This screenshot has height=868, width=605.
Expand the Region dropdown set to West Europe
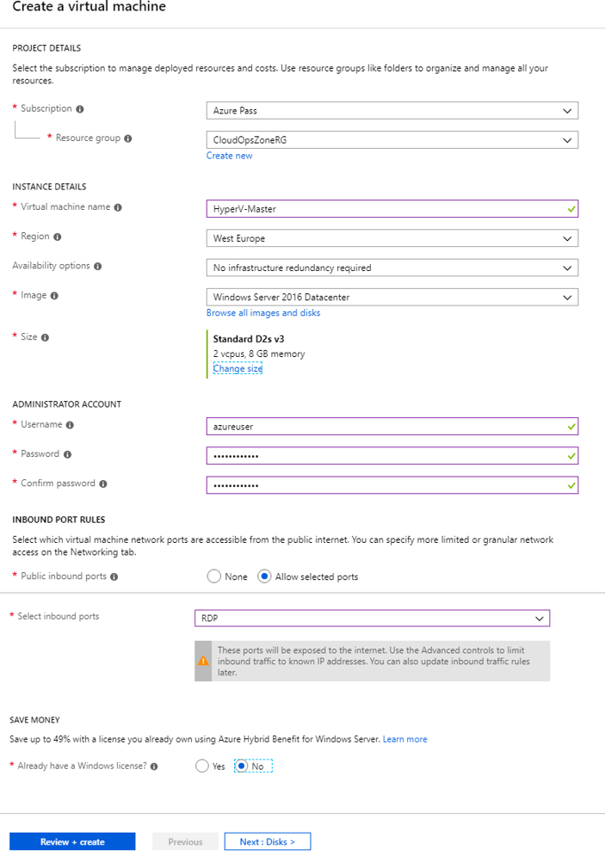click(x=392, y=238)
